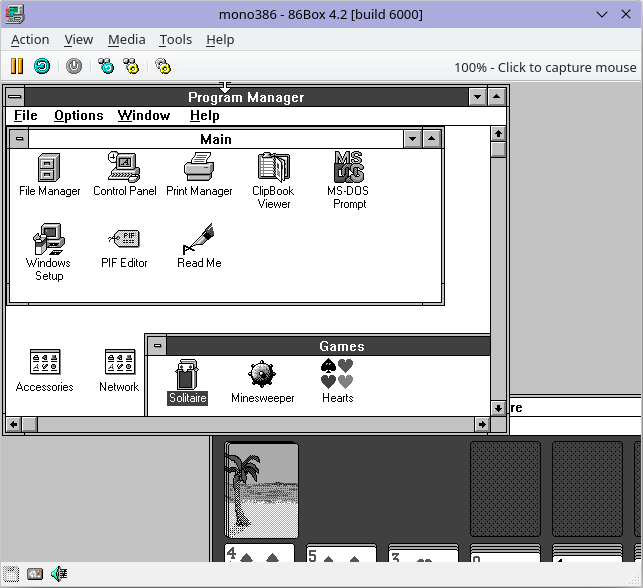Open the Program Manager File menu
The image size is (643, 588).
(x=25, y=116)
